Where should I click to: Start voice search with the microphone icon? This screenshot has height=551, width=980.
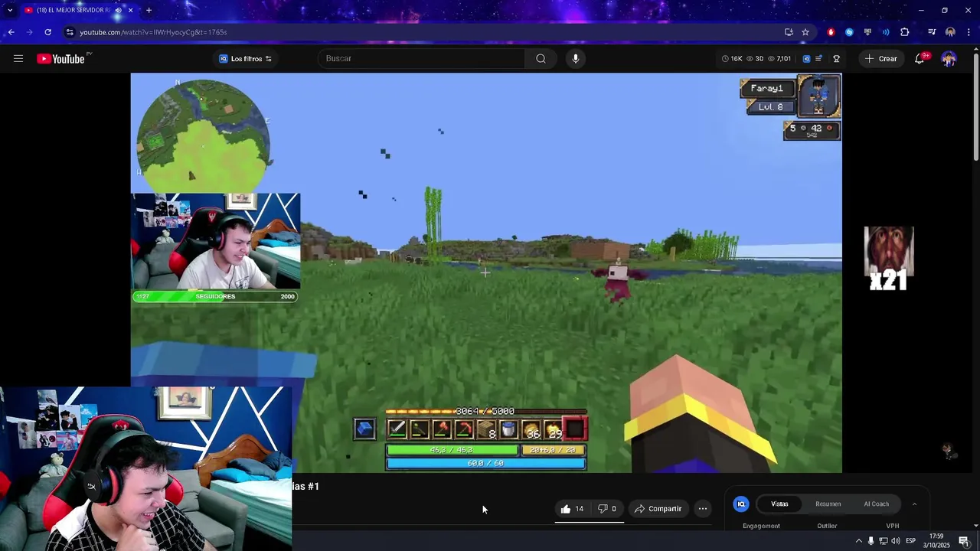pos(576,59)
